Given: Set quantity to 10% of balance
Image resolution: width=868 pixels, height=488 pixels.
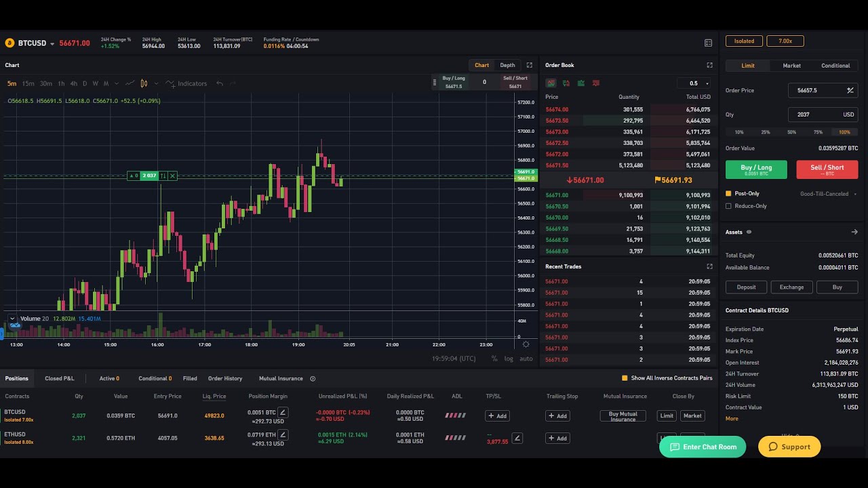Looking at the screenshot, I should tap(738, 132).
